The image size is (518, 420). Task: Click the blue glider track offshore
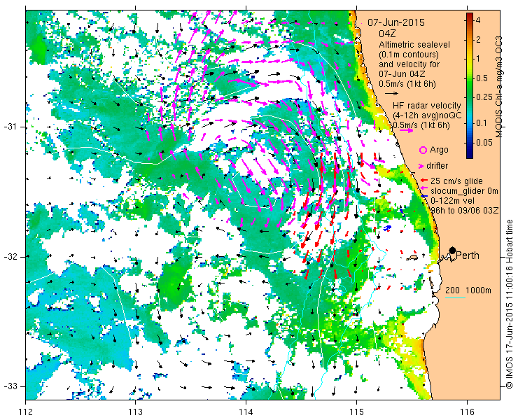click(x=388, y=227)
